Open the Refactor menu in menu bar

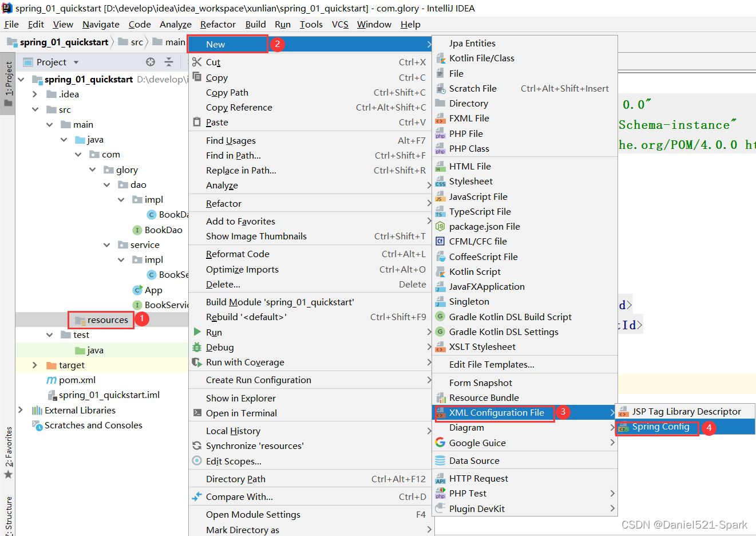pos(217,24)
